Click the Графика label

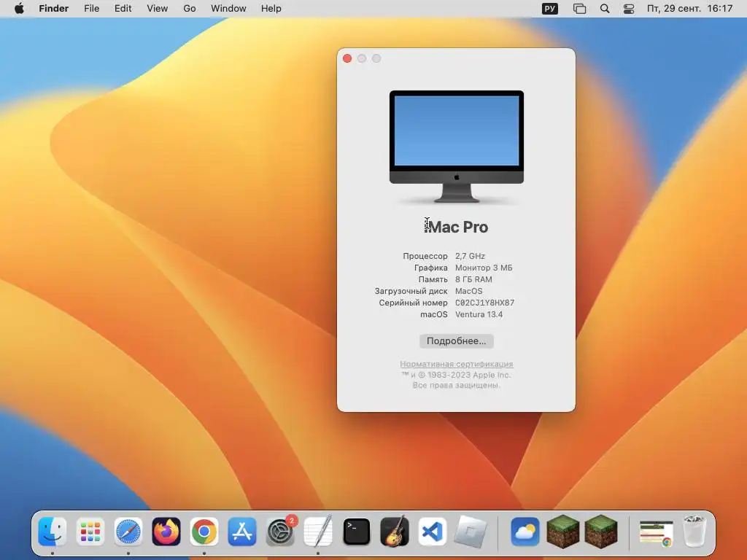[430, 268]
